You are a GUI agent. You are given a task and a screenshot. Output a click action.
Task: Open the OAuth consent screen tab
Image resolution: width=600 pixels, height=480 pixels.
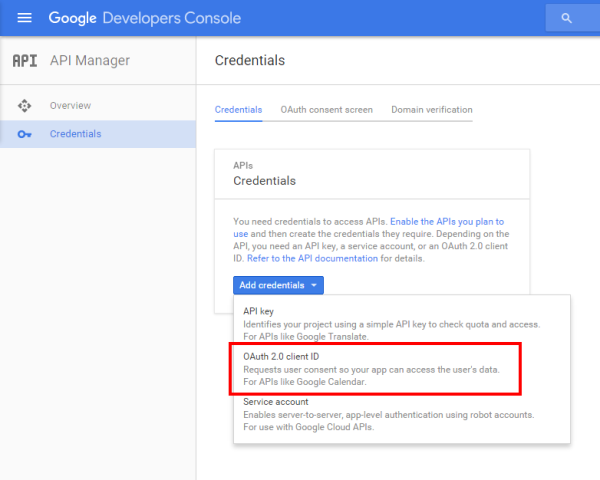click(x=326, y=110)
